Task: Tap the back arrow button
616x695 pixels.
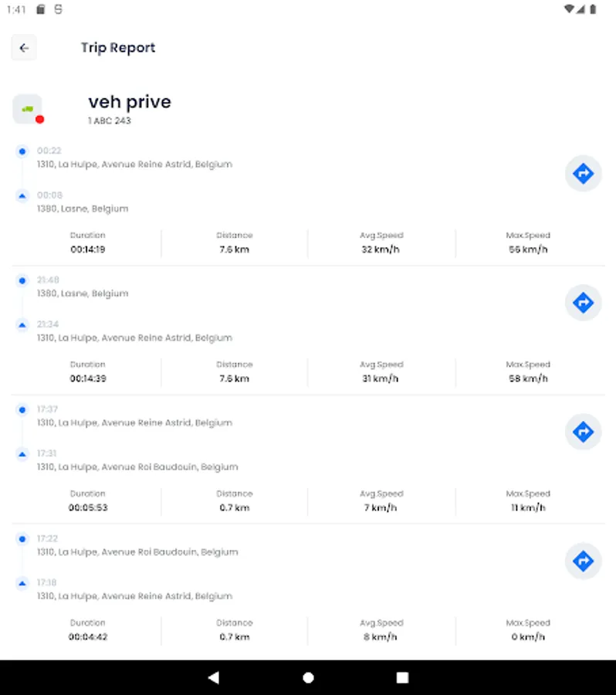Action: pos(24,48)
